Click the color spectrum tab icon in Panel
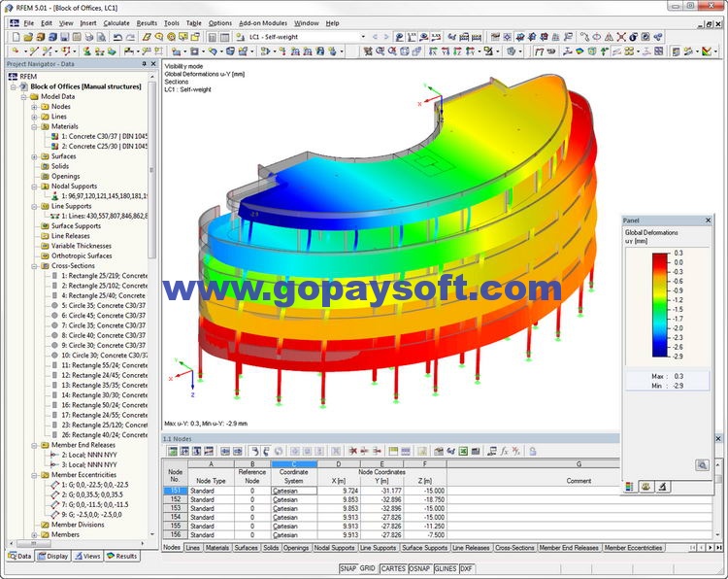Image resolution: width=728 pixels, height=579 pixels. (630, 487)
